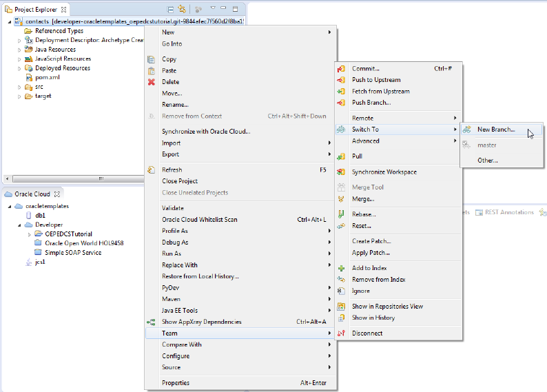The width and height of the screenshot is (547, 392).
Task: Expand JavaScript Resources tree node
Action: click(19, 59)
